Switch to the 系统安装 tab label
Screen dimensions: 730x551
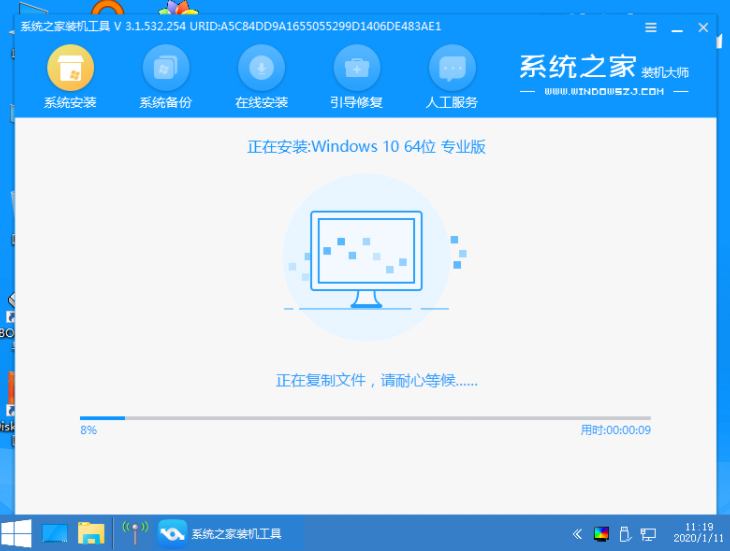coord(70,102)
